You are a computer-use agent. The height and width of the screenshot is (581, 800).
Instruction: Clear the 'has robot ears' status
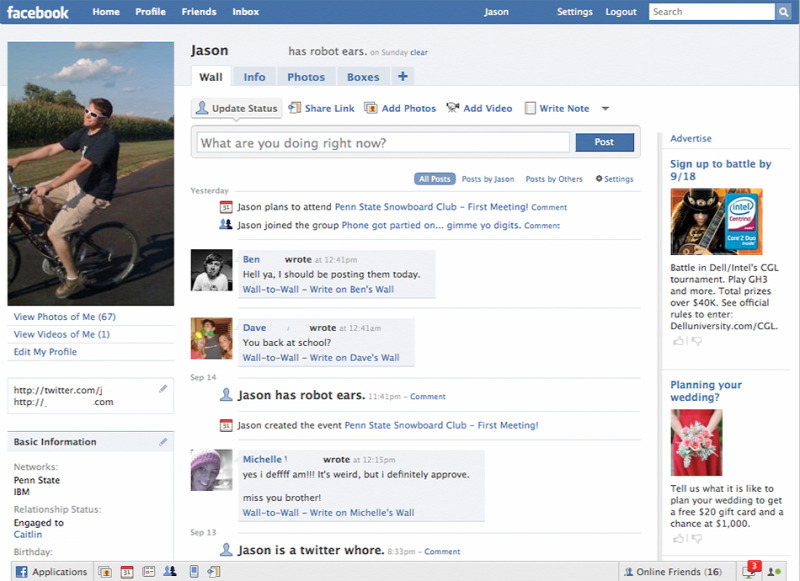[419, 52]
